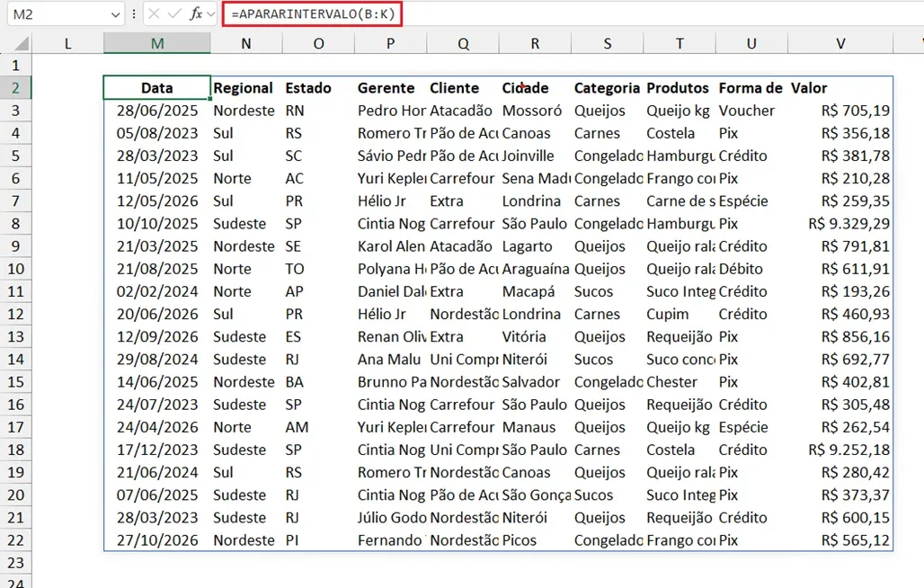Screen dimensions: 924x588
Task: Click value cell R$ 565,12
Action: tap(841, 540)
